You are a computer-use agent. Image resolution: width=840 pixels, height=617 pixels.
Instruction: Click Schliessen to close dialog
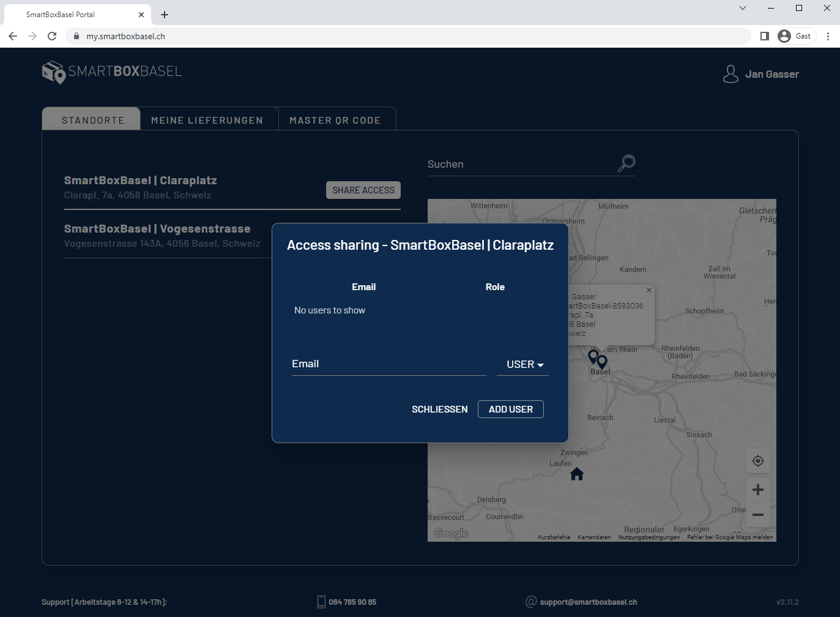(x=439, y=409)
